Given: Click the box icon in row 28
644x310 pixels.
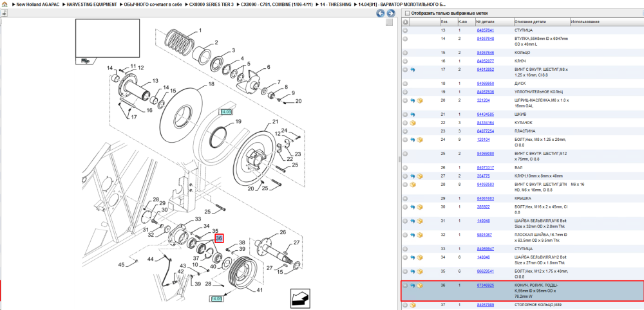Looking at the screenshot, I should [413, 185].
